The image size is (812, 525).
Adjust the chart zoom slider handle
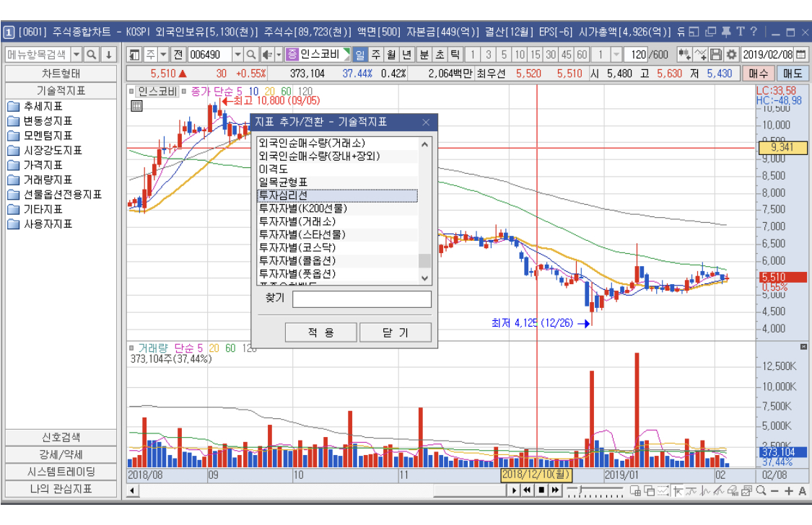point(581,490)
